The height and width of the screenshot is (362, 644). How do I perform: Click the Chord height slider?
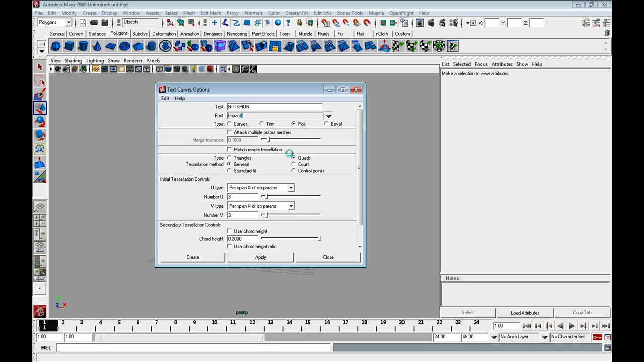tap(290, 239)
